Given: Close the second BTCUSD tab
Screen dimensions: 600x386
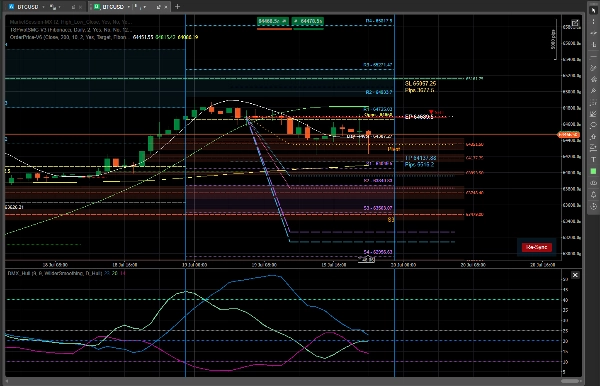Looking at the screenshot, I should pyautogui.click(x=166, y=7).
